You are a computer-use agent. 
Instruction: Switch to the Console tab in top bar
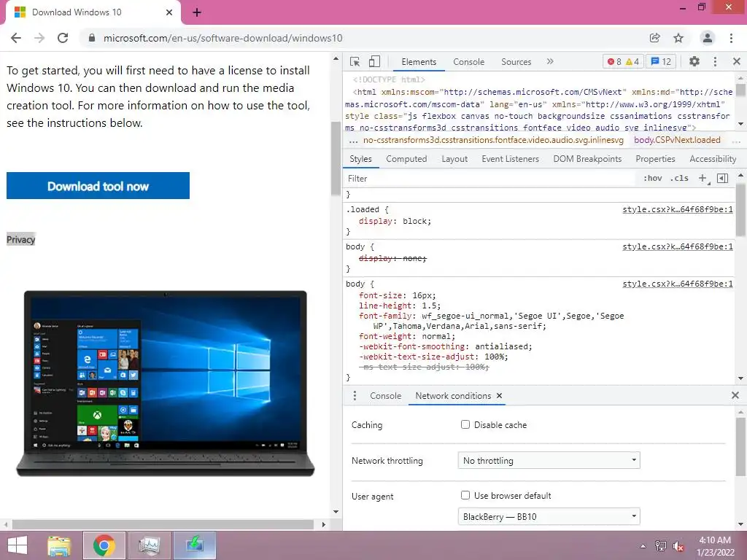pos(469,62)
